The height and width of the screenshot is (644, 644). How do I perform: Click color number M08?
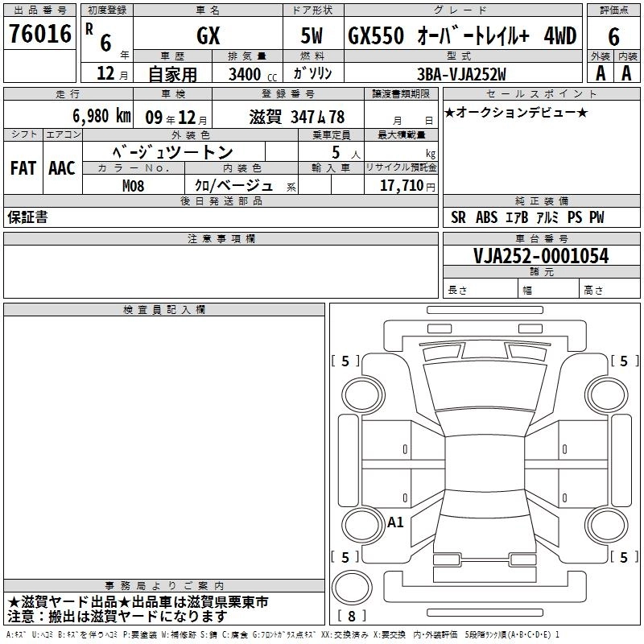133,186
